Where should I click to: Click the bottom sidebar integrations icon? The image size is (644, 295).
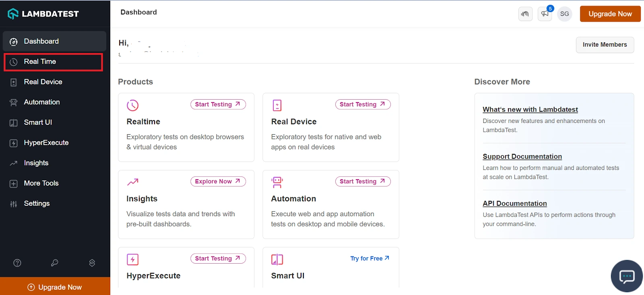coord(92,263)
